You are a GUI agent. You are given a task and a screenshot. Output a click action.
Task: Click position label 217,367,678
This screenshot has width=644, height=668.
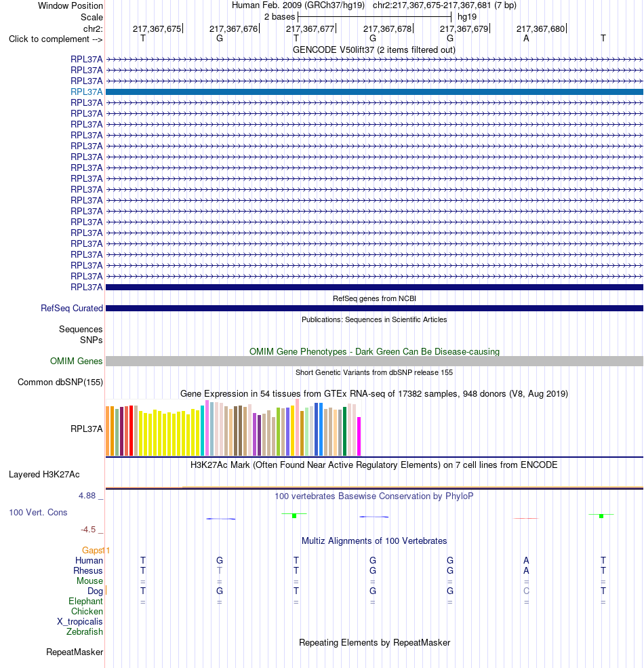(387, 29)
